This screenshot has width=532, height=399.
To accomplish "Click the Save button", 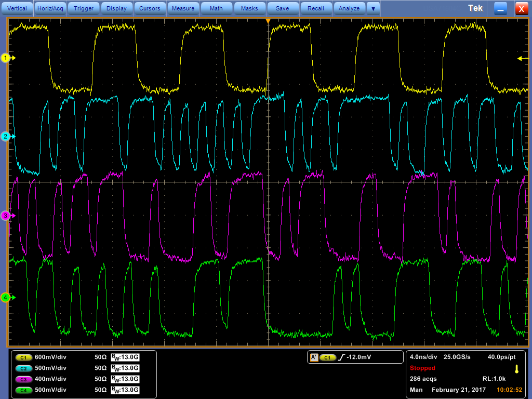I will click(283, 8).
